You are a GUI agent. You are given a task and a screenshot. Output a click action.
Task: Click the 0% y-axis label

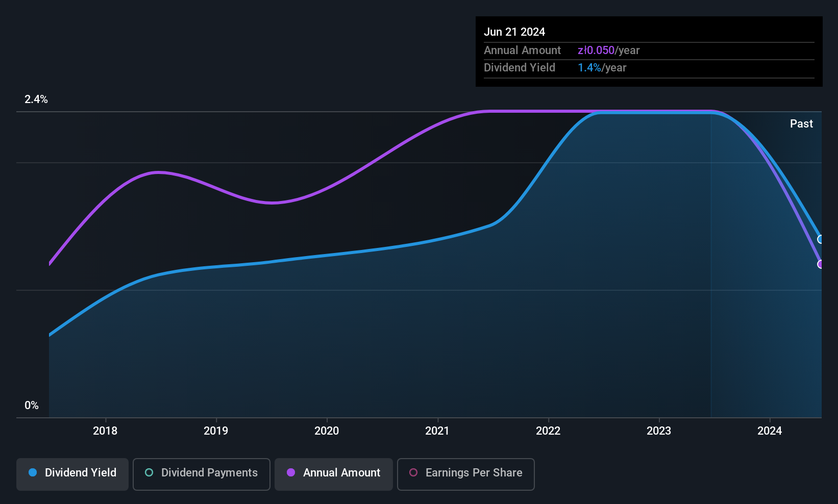32,406
